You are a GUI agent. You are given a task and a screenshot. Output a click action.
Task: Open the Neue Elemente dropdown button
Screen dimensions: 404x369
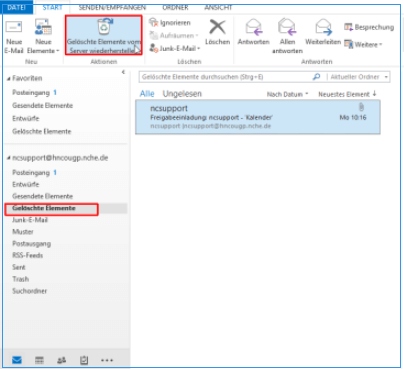click(43, 37)
